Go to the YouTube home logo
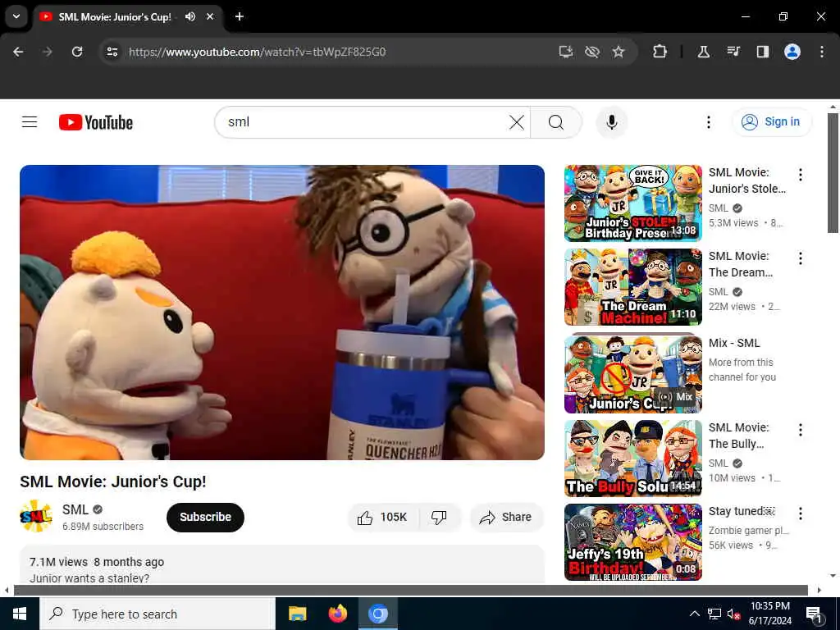This screenshot has height=630, width=840. coord(96,123)
